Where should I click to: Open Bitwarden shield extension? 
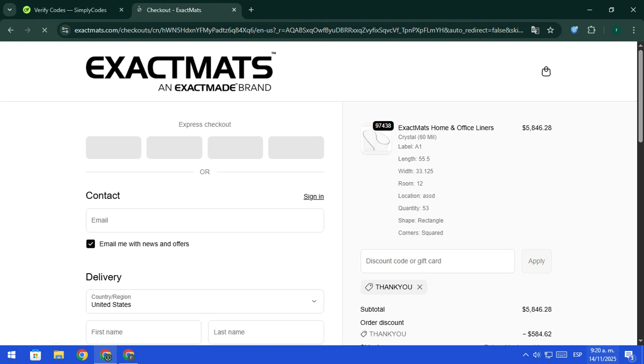(574, 30)
